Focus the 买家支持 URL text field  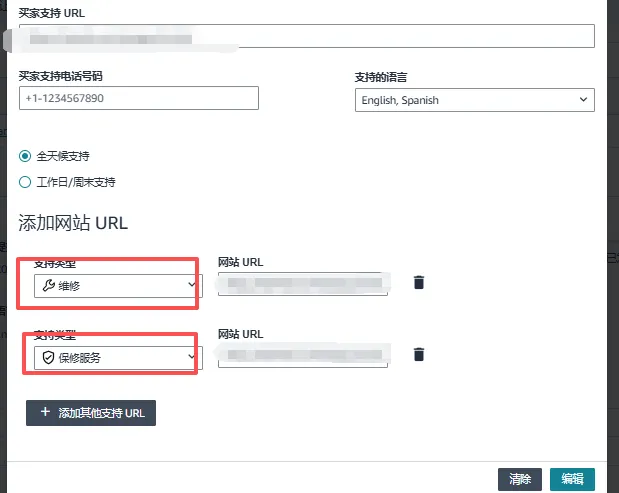[307, 36]
